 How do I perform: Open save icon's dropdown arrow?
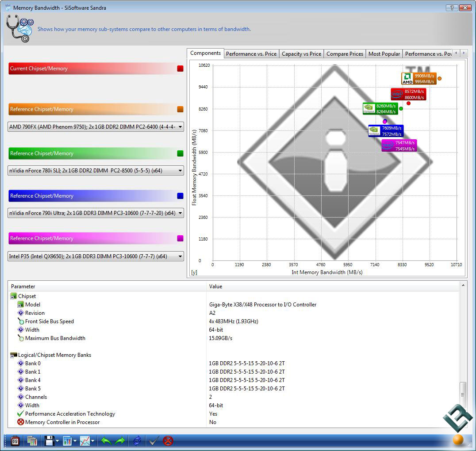[x=57, y=441]
